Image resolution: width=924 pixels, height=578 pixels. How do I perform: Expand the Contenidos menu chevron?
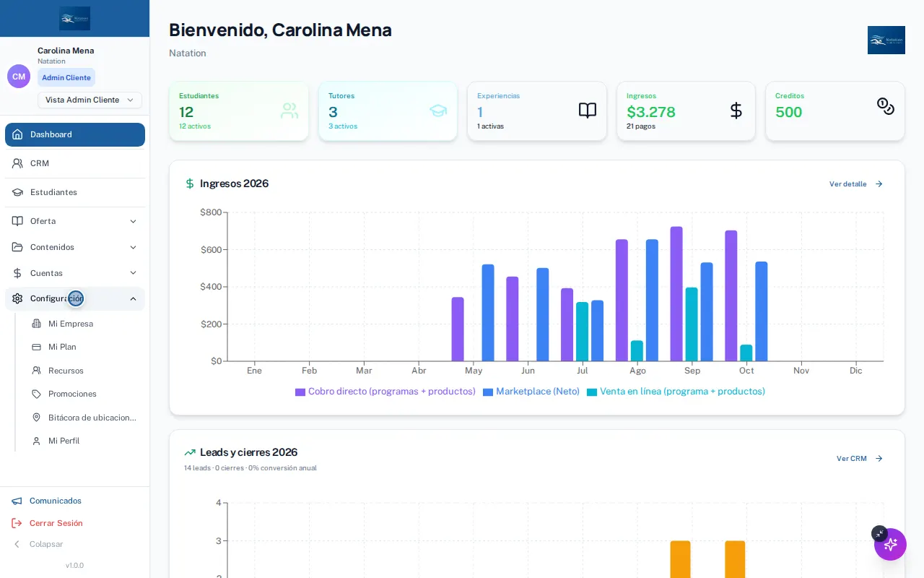pyautogui.click(x=133, y=247)
